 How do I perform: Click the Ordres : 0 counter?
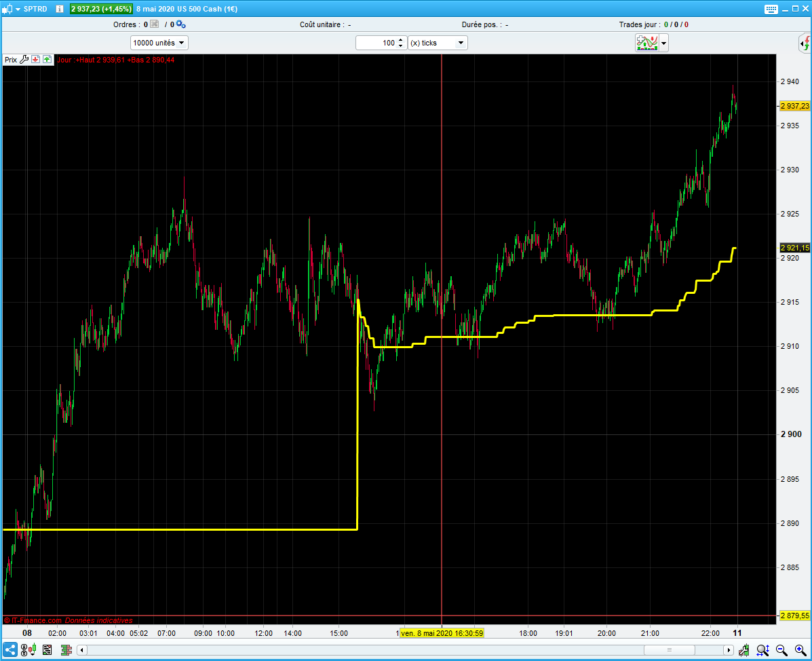130,24
